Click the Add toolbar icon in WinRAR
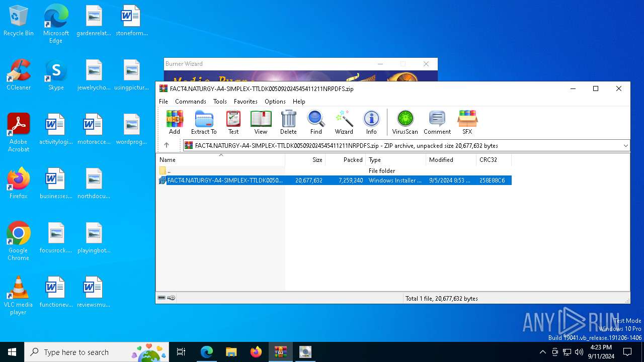Image resolution: width=644 pixels, height=362 pixels. 175,123
